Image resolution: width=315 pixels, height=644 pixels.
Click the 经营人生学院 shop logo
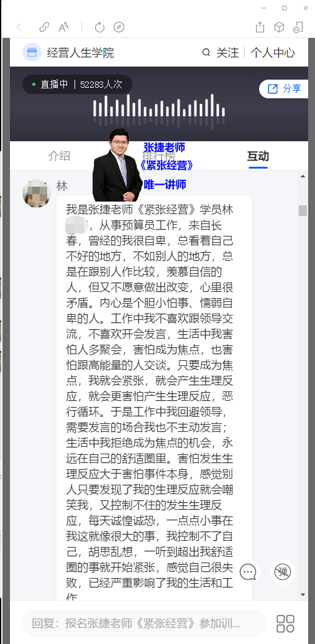[x=32, y=52]
